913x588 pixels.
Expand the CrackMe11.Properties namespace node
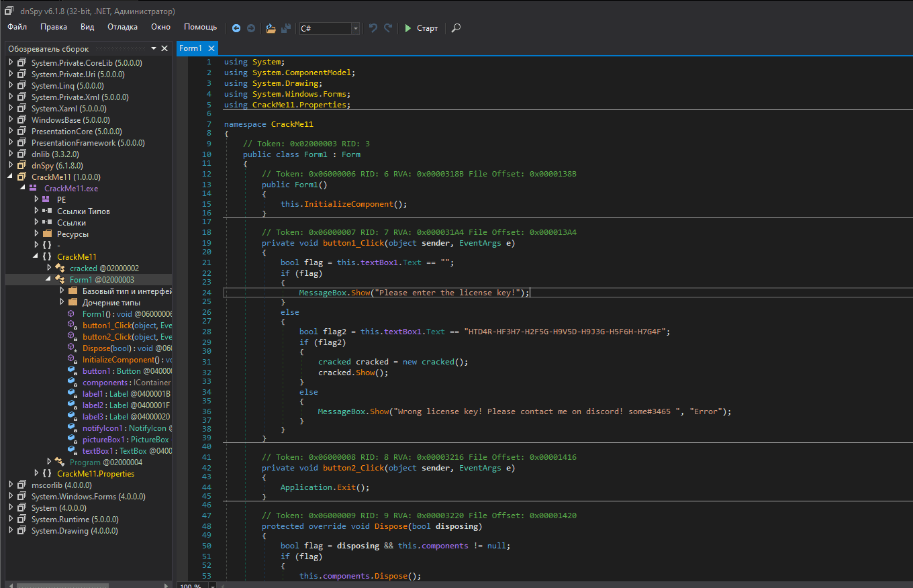click(36, 473)
